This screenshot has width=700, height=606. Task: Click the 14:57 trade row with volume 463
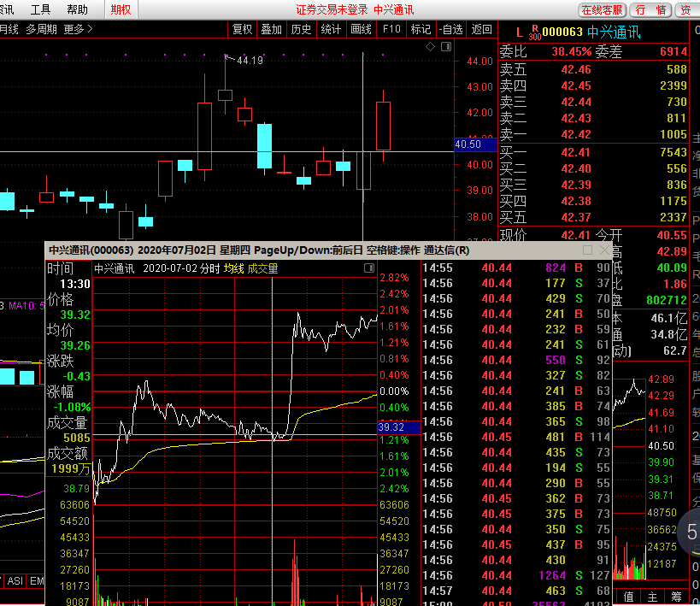pos(516,591)
